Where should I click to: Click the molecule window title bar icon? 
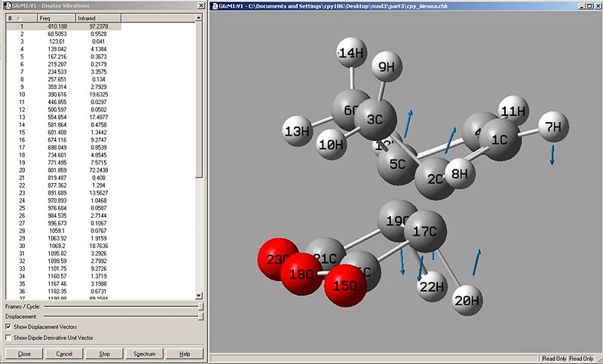coord(215,6)
